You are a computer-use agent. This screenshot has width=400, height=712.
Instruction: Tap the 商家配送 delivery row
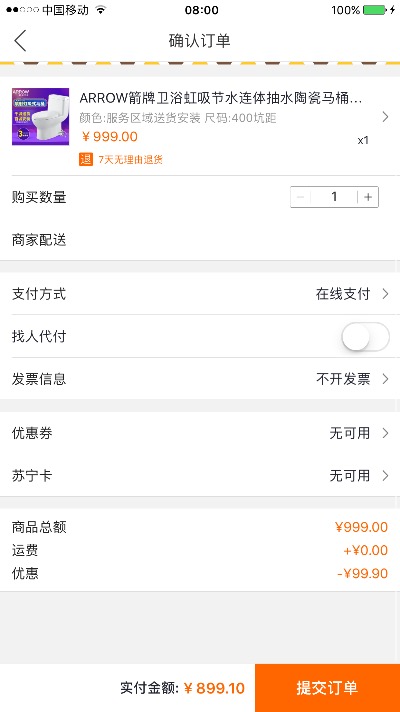tap(200, 239)
